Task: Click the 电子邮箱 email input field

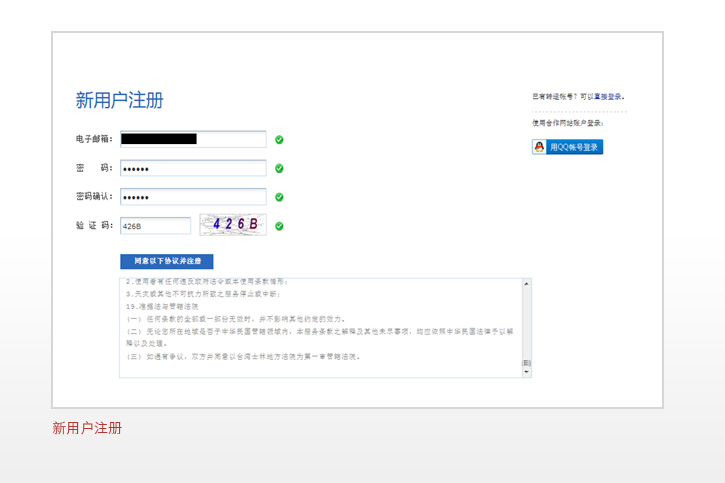Action: [193, 139]
